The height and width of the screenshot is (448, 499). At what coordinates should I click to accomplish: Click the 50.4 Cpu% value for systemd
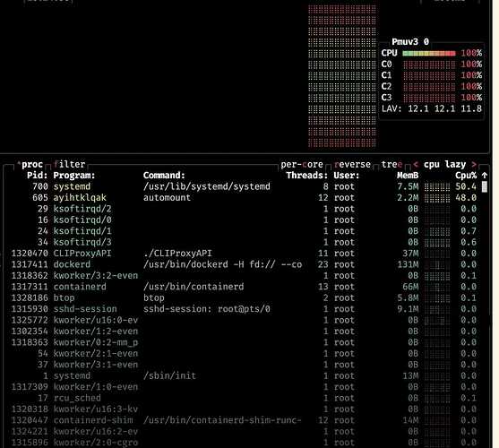(x=466, y=186)
